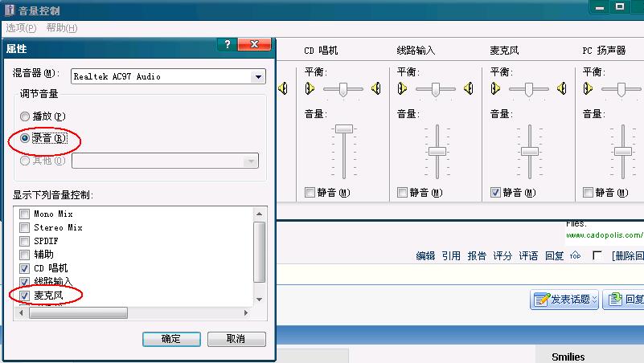The image size is (644, 363).
Task: Mute 线路输入 with 静音 checkbox
Action: 403,192
